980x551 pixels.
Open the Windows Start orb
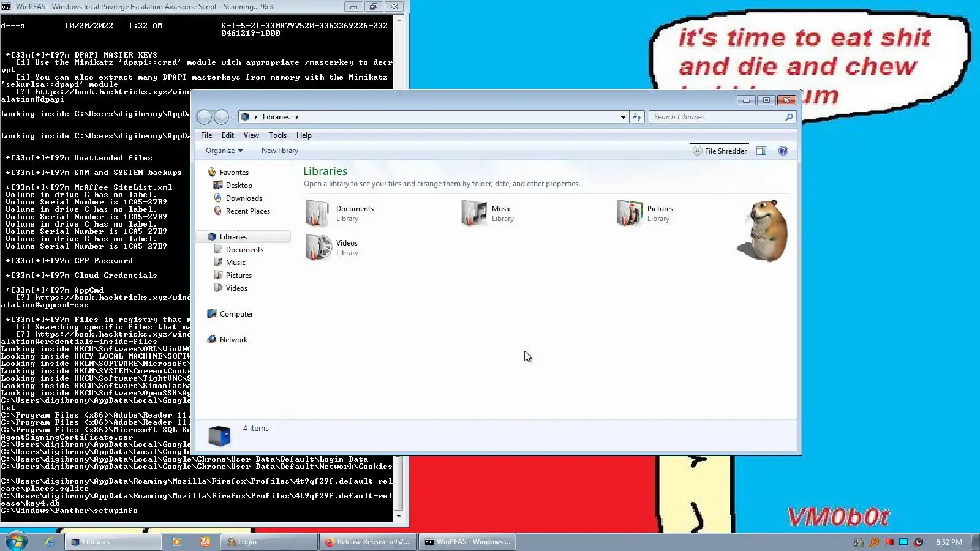coord(16,542)
